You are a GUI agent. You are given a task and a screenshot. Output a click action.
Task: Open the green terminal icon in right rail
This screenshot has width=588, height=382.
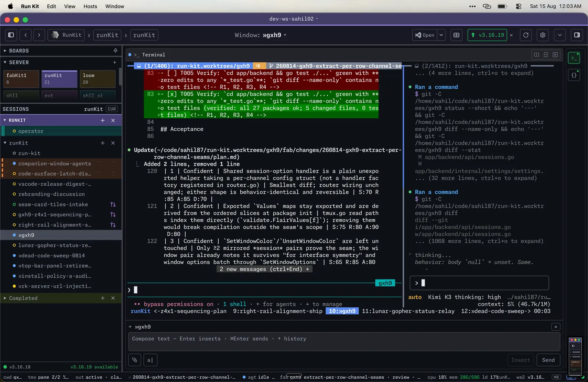pyautogui.click(x=574, y=58)
